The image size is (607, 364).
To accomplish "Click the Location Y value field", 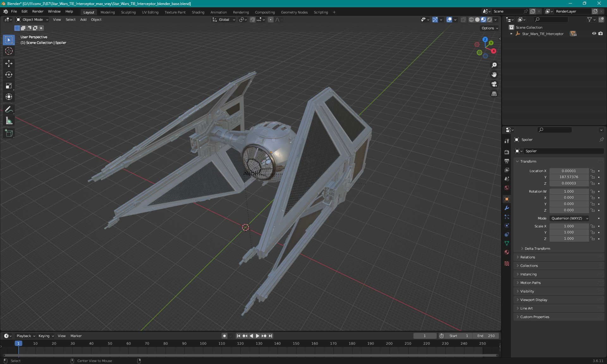I will pos(569,177).
